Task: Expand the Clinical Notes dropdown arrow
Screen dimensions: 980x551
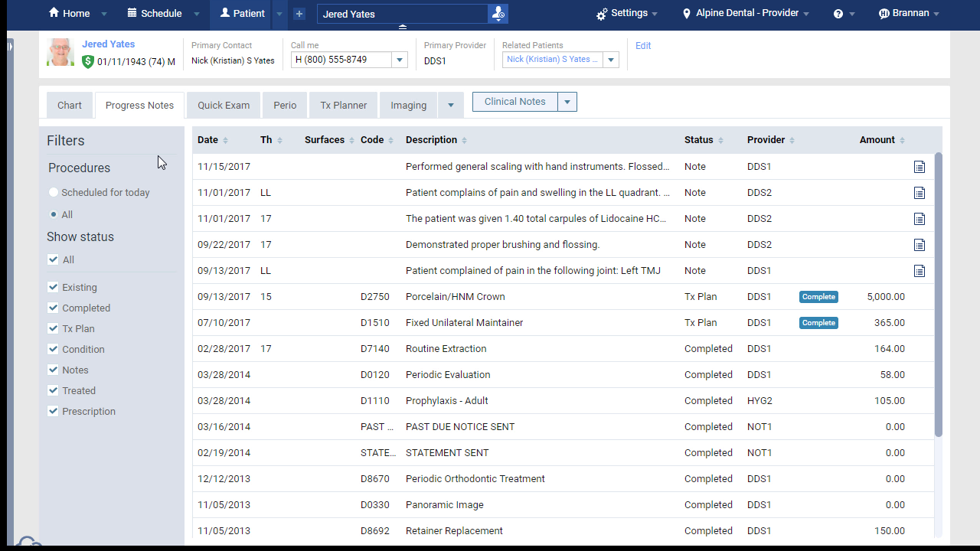Action: (x=567, y=102)
